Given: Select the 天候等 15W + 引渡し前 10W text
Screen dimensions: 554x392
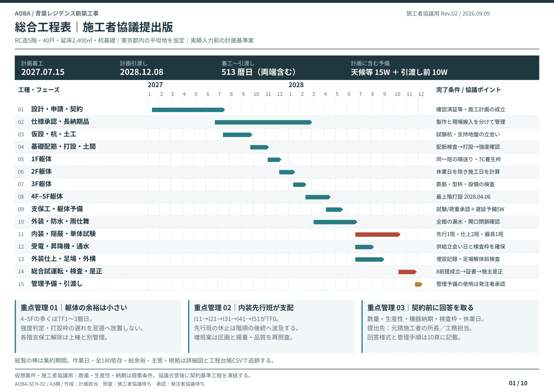Looking at the screenshot, I should coord(399,72).
